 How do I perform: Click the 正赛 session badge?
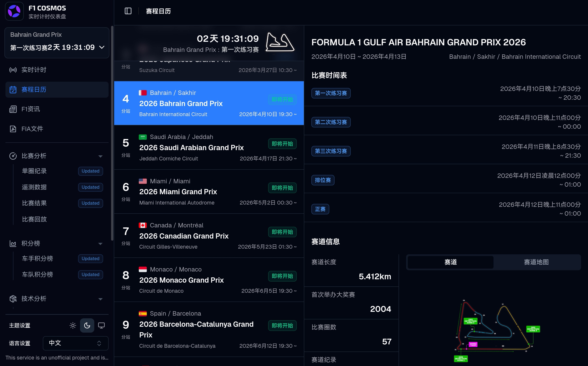pyautogui.click(x=320, y=209)
